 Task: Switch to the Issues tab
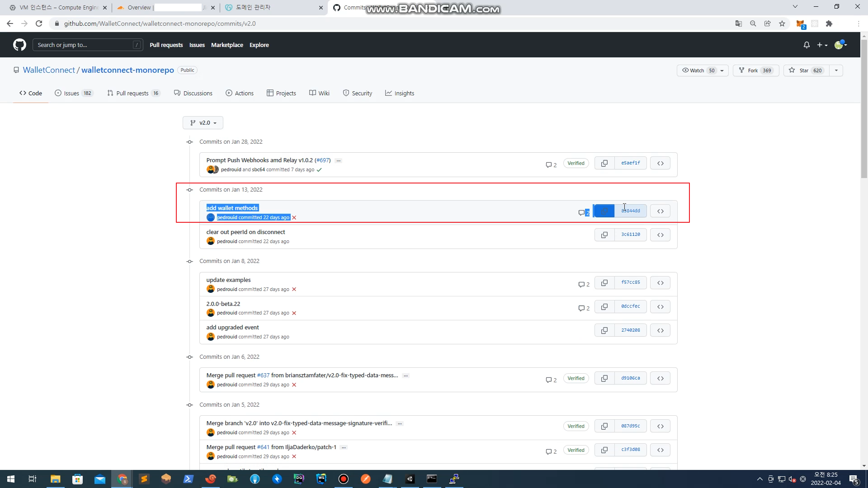[71, 93]
